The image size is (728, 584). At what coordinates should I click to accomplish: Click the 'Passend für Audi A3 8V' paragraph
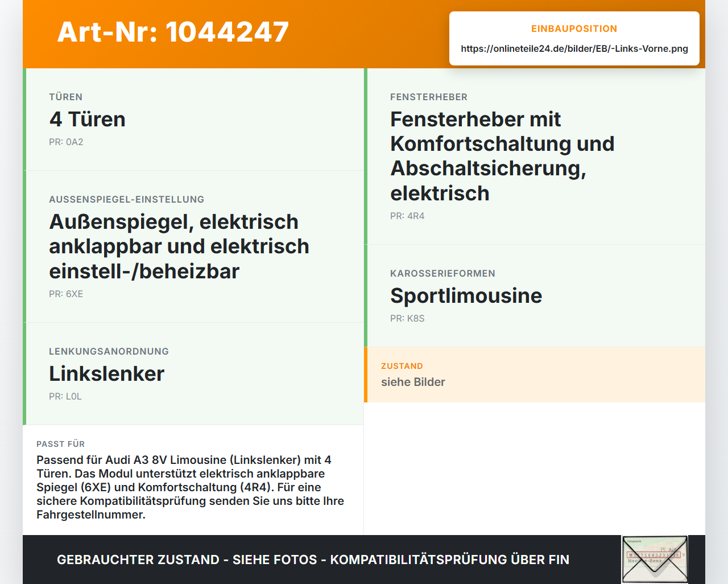pyautogui.click(x=190, y=487)
